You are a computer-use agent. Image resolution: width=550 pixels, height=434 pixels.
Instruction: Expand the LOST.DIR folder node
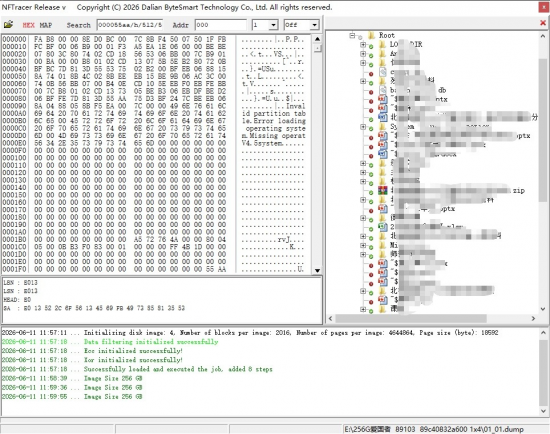tap(363, 45)
